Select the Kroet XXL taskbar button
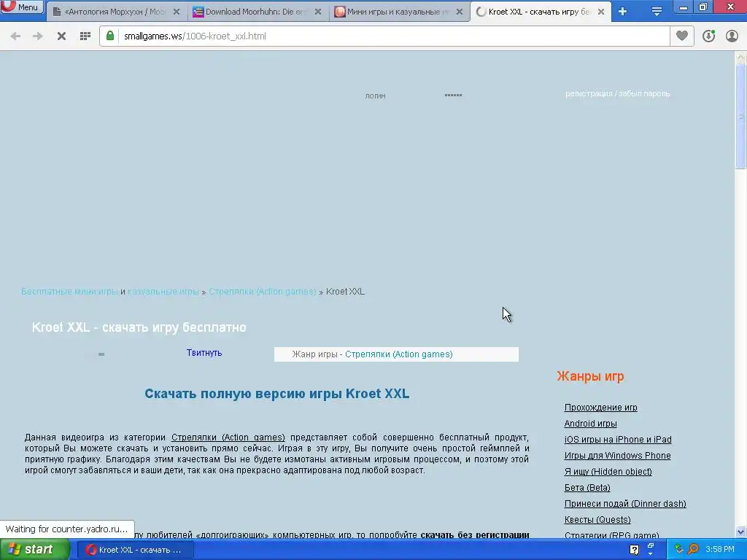The width and height of the screenshot is (747, 560). click(136, 550)
